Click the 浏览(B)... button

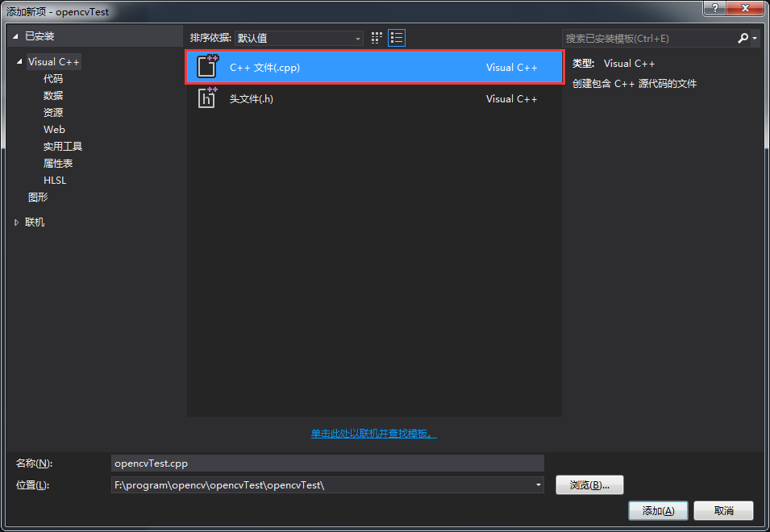pyautogui.click(x=589, y=485)
